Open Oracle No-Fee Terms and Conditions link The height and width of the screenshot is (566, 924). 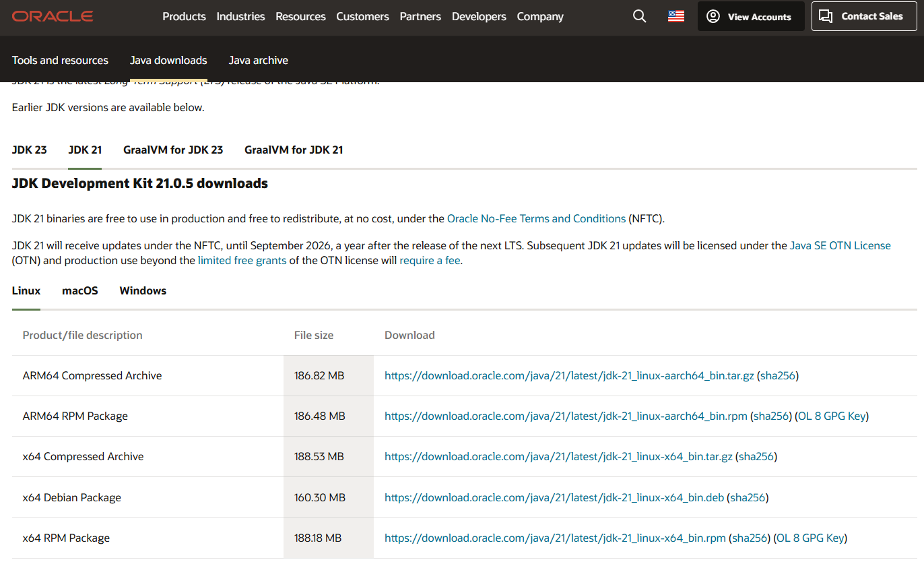pyautogui.click(x=536, y=218)
